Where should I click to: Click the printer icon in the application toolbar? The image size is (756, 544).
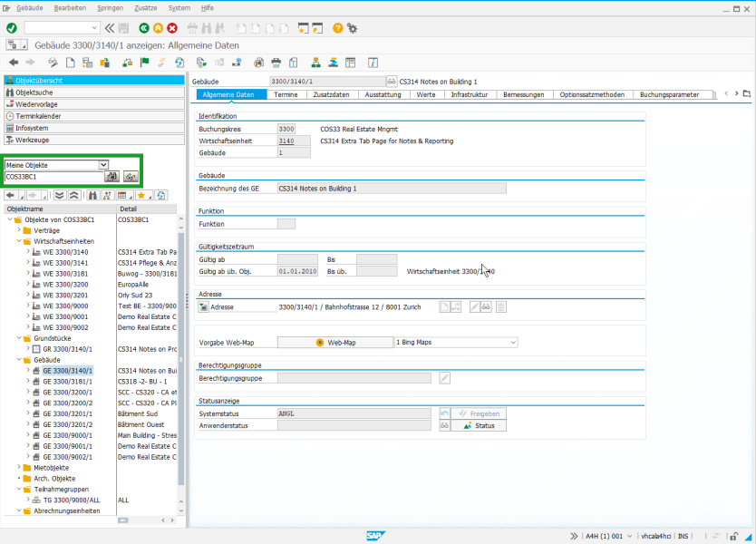(x=276, y=63)
